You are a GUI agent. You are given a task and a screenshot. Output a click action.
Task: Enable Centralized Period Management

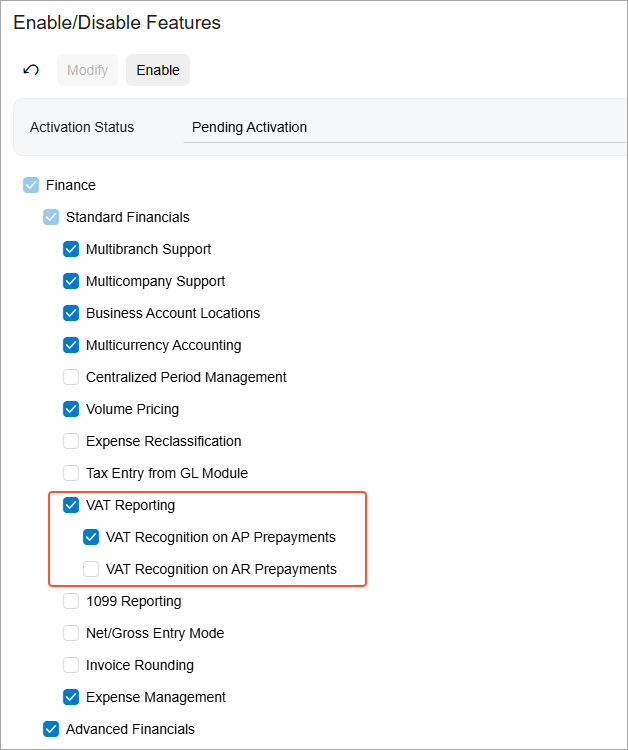click(x=71, y=377)
